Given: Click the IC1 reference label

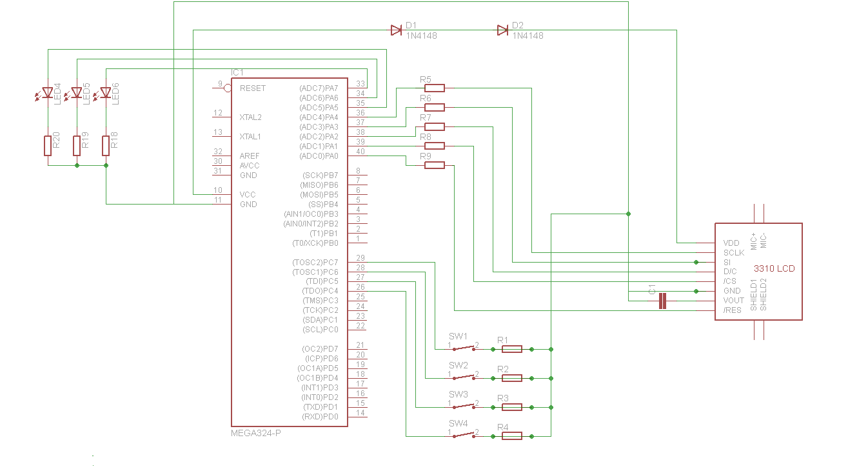Looking at the screenshot, I should coord(237,72).
